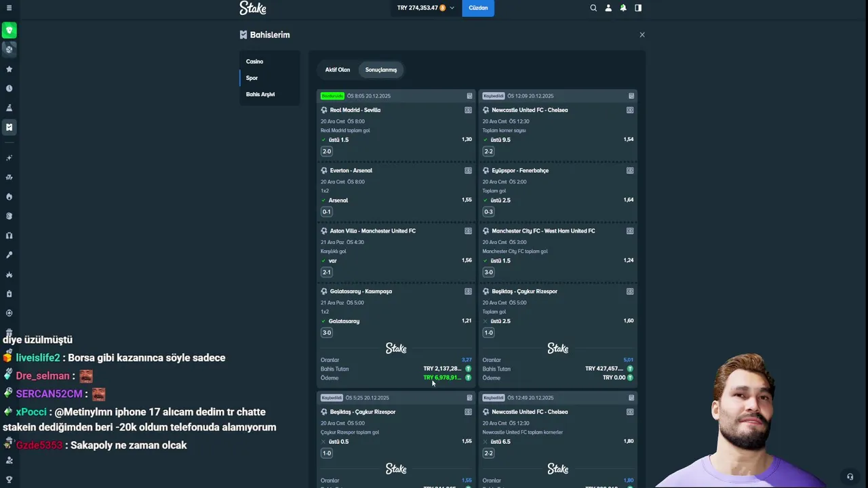This screenshot has height=488, width=868.
Task: Toggle the side panel icon in header
Action: pos(638,8)
